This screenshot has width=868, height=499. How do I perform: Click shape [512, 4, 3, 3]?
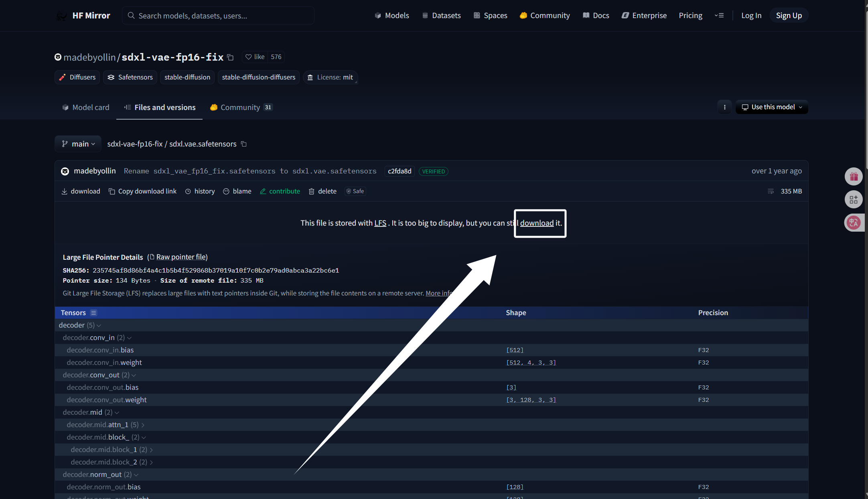point(531,363)
